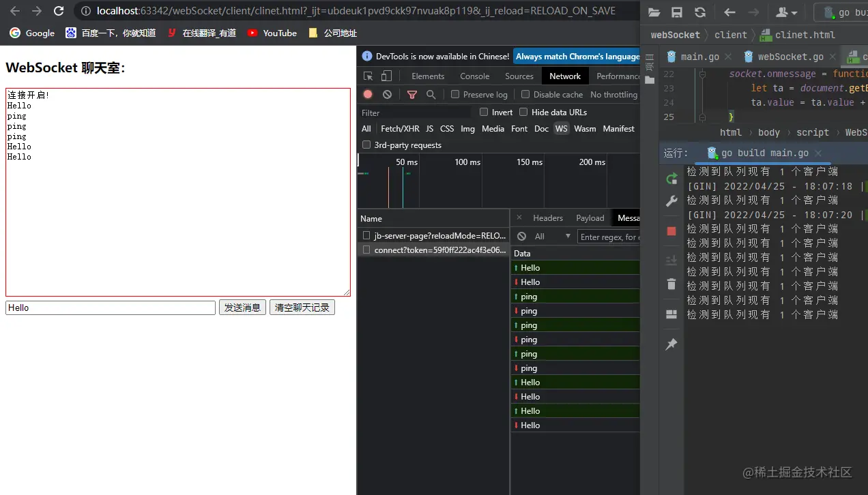Image resolution: width=868 pixels, height=495 pixels.
Task: Switch to DevTools Elements tab
Action: pos(428,76)
